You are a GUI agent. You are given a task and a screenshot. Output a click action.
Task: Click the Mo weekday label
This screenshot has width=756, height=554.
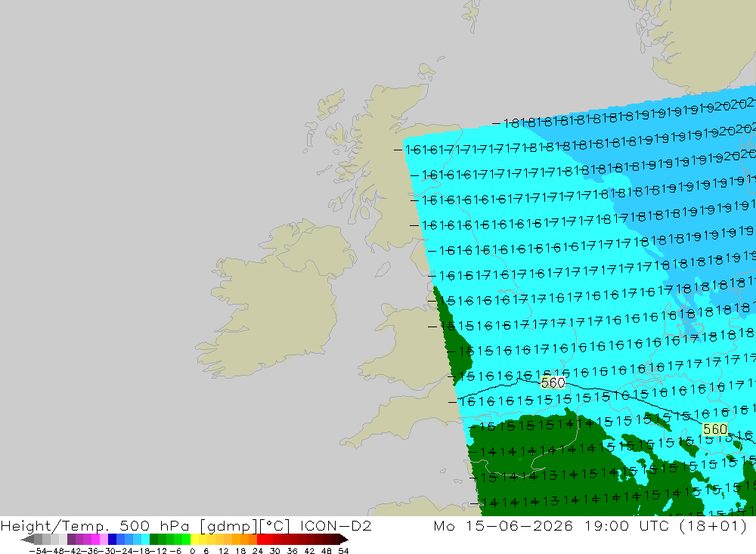click(x=444, y=525)
